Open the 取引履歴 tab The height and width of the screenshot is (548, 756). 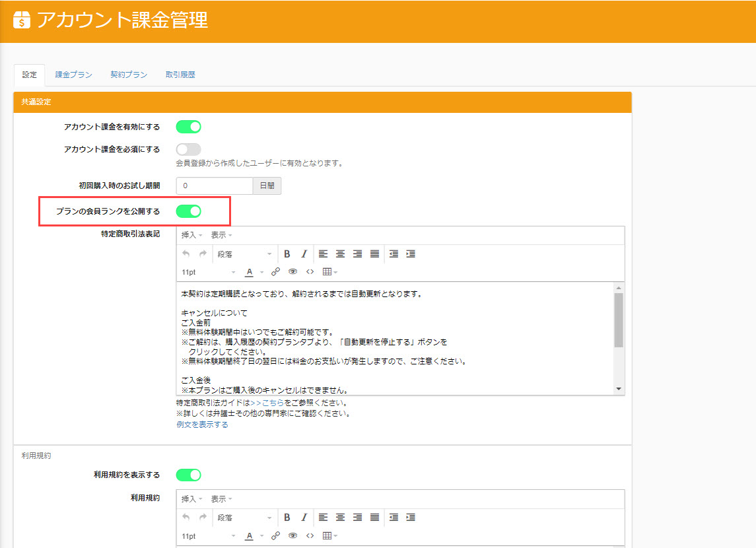click(180, 75)
